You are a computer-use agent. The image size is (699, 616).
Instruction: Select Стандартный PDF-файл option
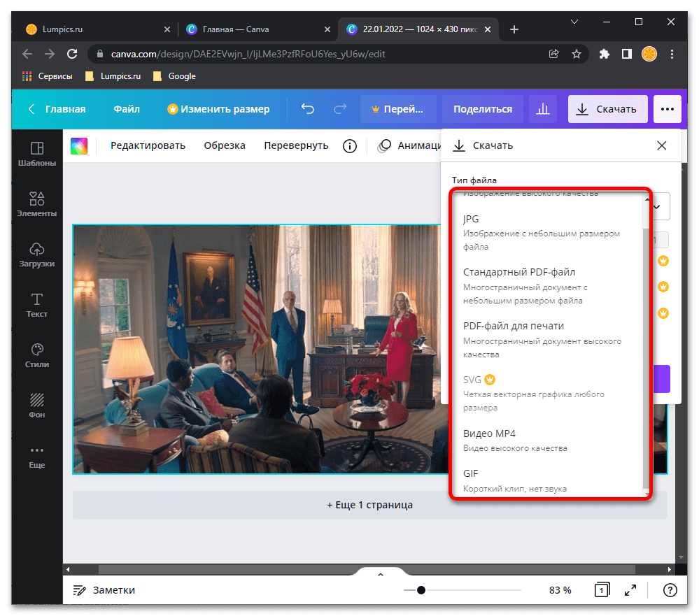click(549, 286)
